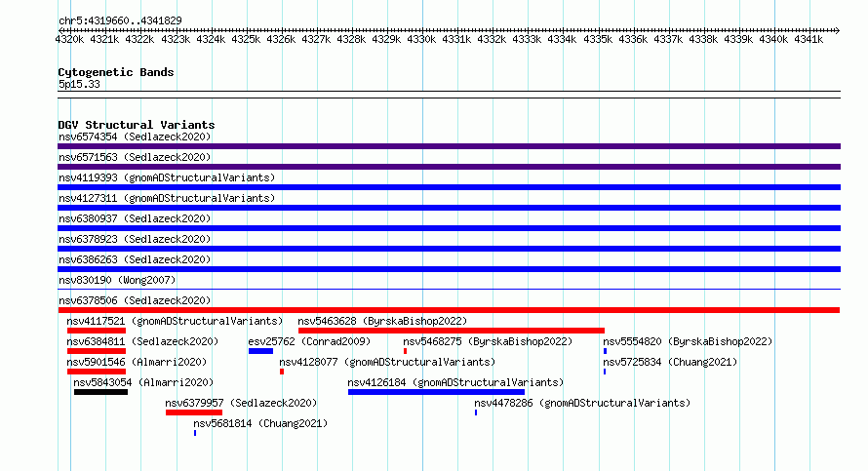Click the nsv5843054 (Almarri2020) label
Image resolution: width=868 pixels, height=471 pixels.
coord(143,382)
